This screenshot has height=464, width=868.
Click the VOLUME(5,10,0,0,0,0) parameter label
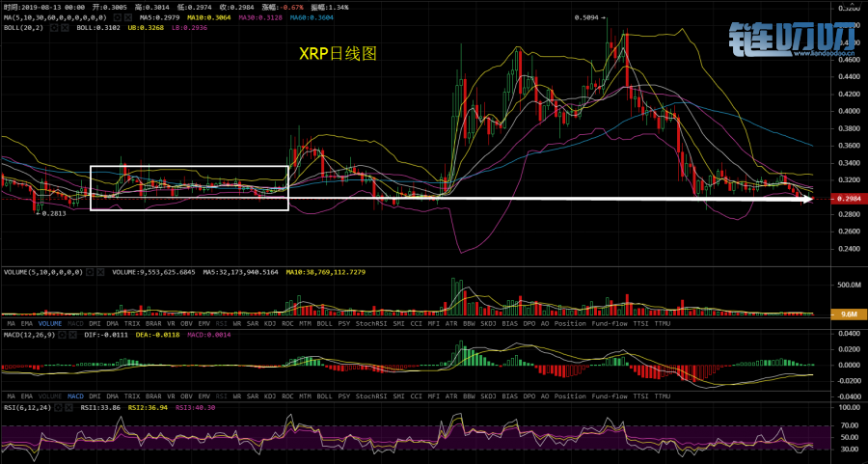pos(43,272)
